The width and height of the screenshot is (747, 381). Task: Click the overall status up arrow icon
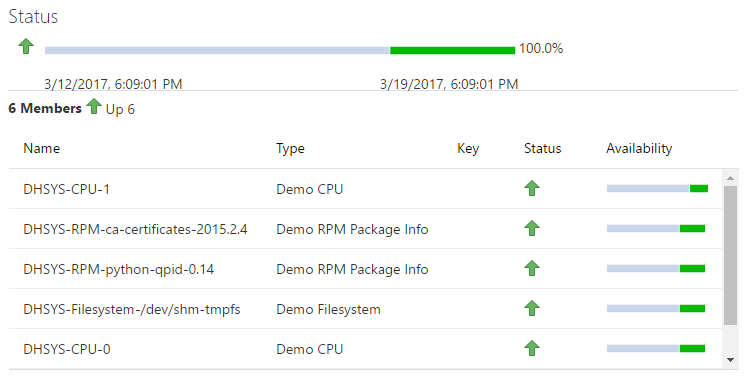[x=26, y=46]
